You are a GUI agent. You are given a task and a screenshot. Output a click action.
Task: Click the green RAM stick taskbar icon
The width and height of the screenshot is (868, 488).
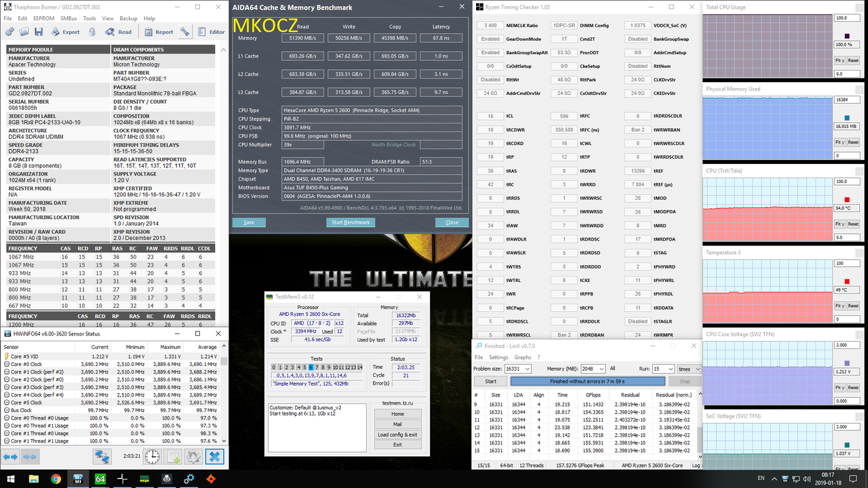(144, 479)
